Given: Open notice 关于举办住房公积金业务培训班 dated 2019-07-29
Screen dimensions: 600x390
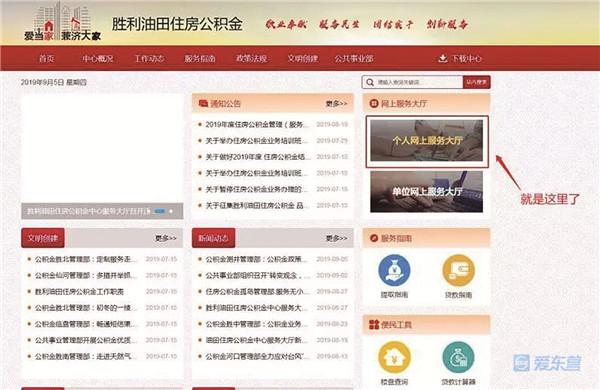Looking at the screenshot, I should point(256,140).
